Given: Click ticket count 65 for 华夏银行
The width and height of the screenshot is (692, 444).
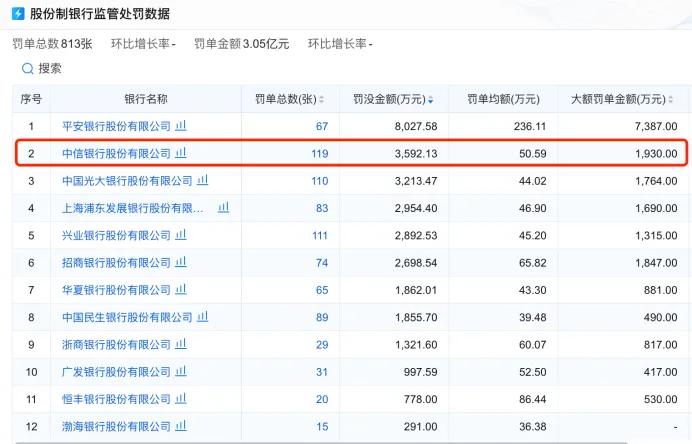Looking at the screenshot, I should coord(322,290).
